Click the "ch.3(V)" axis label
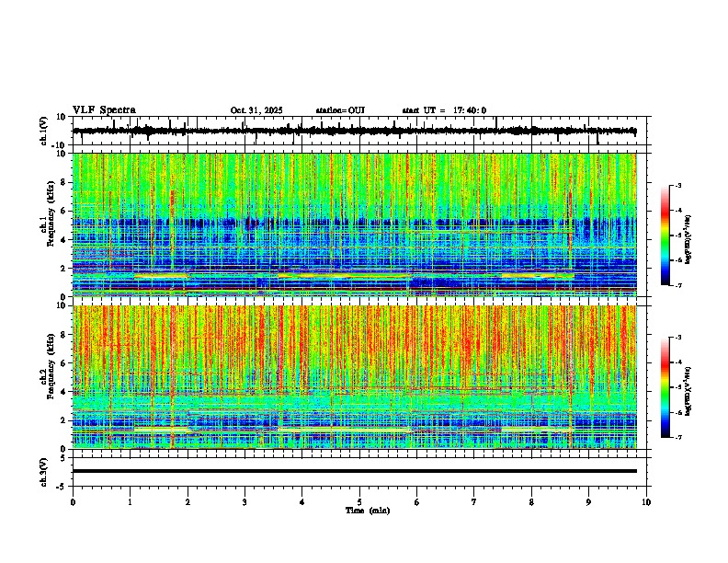728x563 pixels. 44,472
